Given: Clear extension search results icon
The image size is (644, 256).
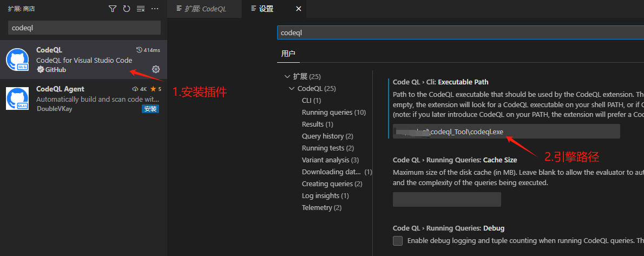Looking at the screenshot, I should click(x=141, y=9).
